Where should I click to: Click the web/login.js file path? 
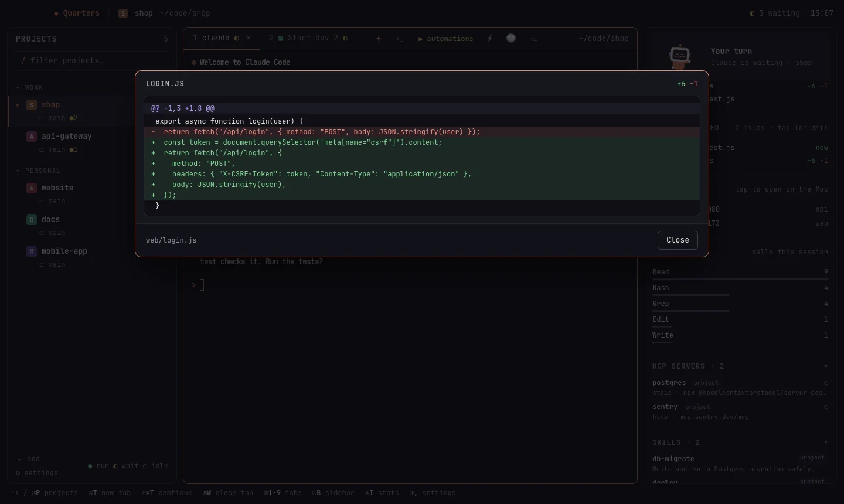click(x=171, y=240)
